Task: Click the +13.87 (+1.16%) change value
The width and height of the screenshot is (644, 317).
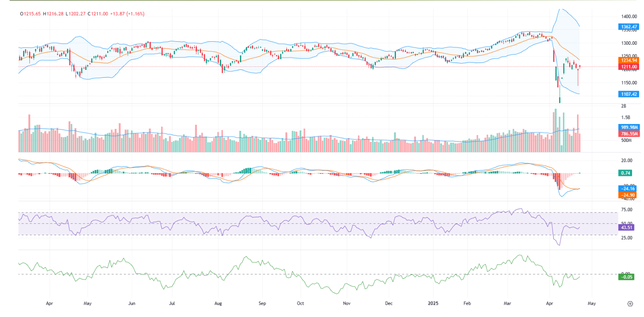Action: click(x=127, y=14)
